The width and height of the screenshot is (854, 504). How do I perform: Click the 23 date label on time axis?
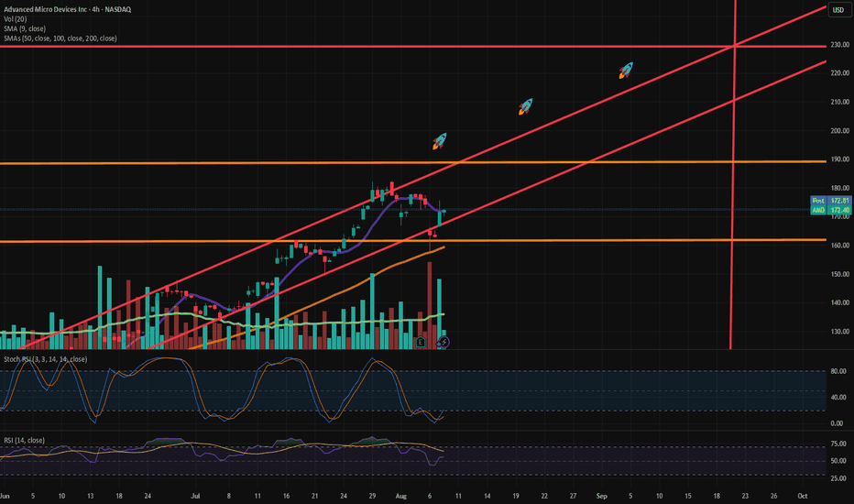tap(745, 497)
